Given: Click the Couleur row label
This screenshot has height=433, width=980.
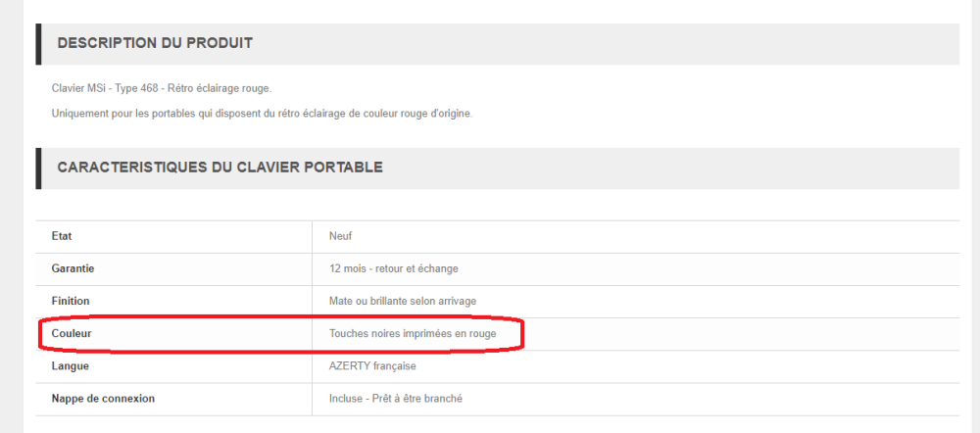Looking at the screenshot, I should 72,334.
